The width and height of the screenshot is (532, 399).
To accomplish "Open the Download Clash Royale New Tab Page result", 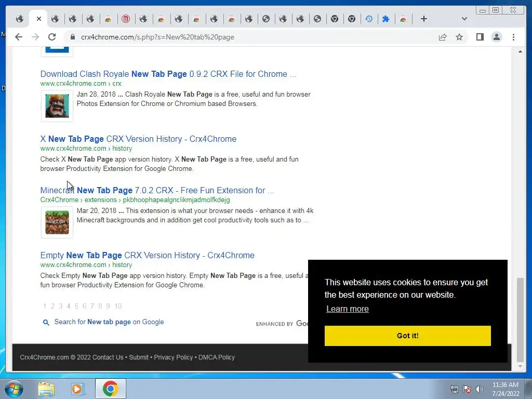I will click(x=168, y=74).
